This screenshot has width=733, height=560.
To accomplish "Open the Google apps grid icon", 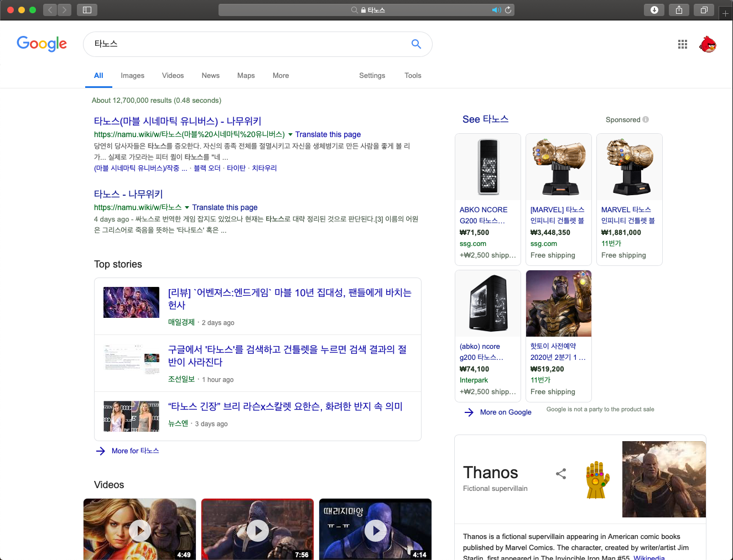I will 683,44.
